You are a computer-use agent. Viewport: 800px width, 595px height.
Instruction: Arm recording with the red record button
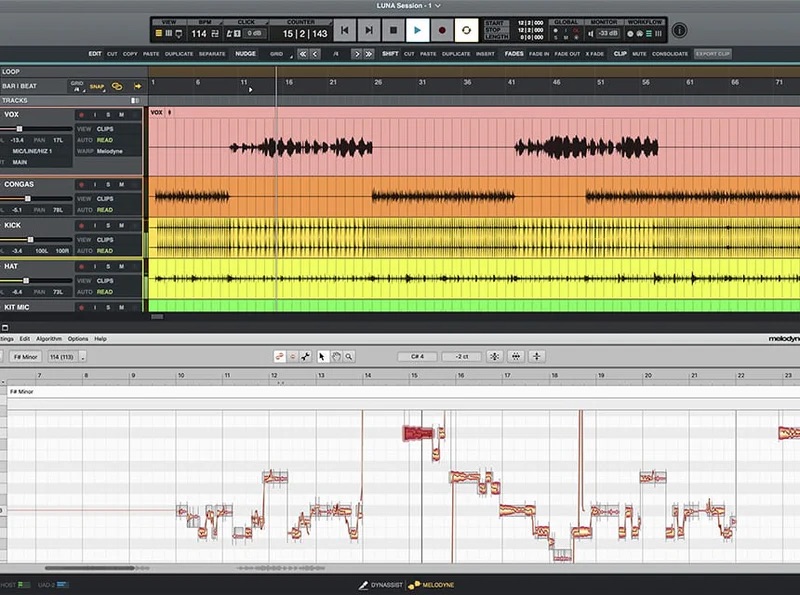coord(442,30)
